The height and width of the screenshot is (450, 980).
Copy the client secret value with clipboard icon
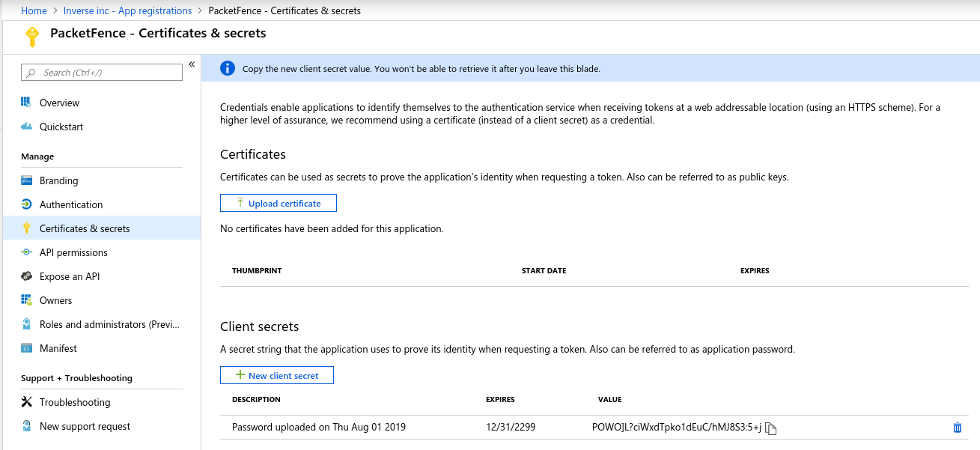pos(771,428)
